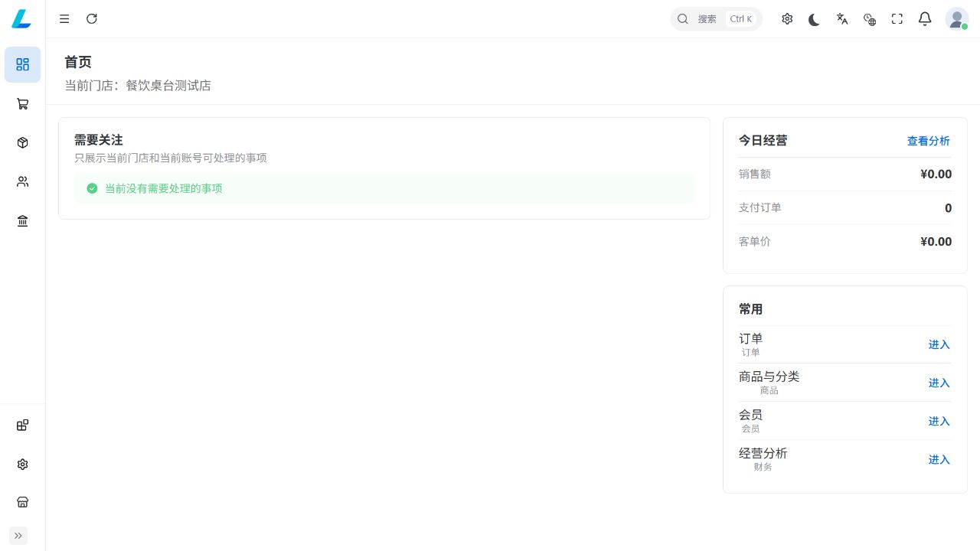The width and height of the screenshot is (980, 551).
Task: Open the apps grid sidebar icon
Action: [x=23, y=425]
